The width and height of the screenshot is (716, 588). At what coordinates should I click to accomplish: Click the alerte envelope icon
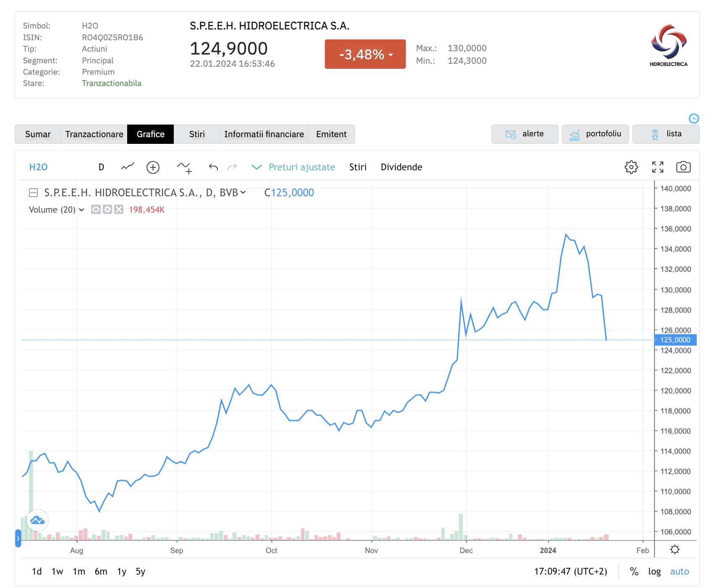click(511, 134)
